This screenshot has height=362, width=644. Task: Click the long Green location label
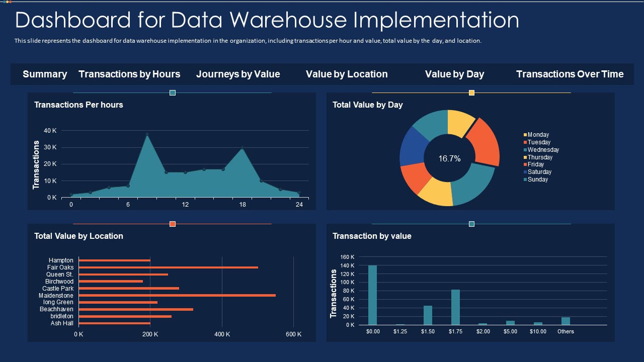point(58,302)
